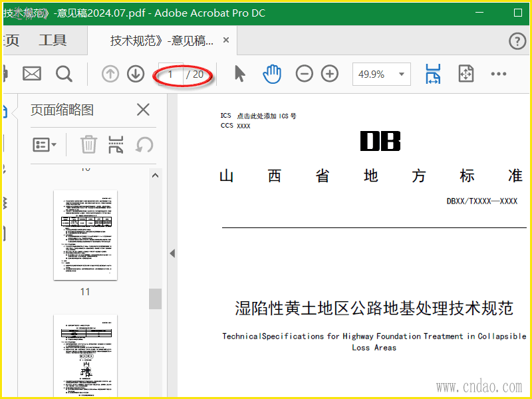Screen dimensions: 532x399
Task: Click the document title 湿陷性黄土地区公路地基处理技术规范
Action: click(374, 308)
